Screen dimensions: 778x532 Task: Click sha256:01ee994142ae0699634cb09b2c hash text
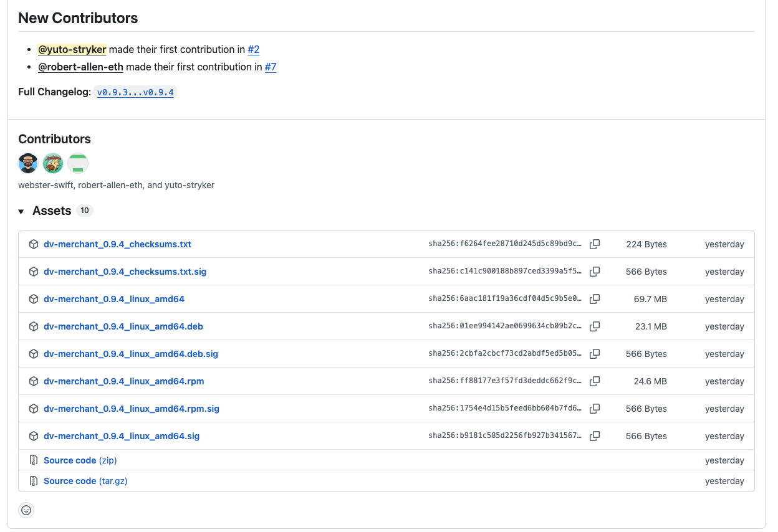[506, 326]
